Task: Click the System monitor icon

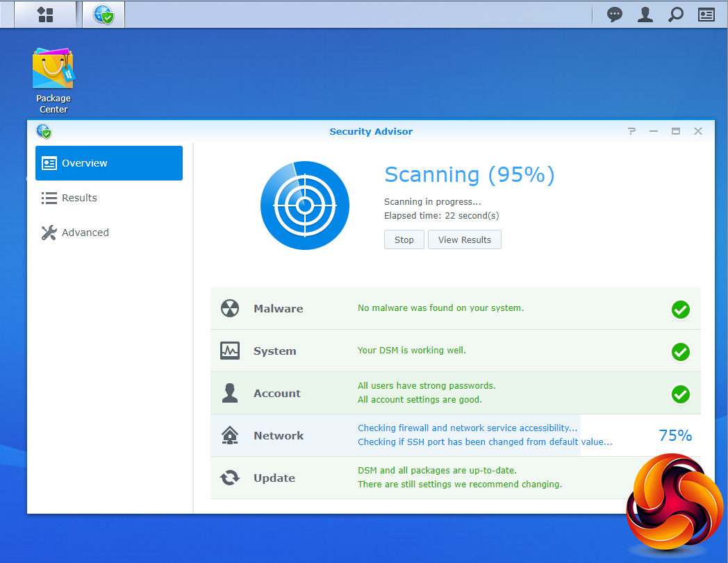Action: coord(230,351)
